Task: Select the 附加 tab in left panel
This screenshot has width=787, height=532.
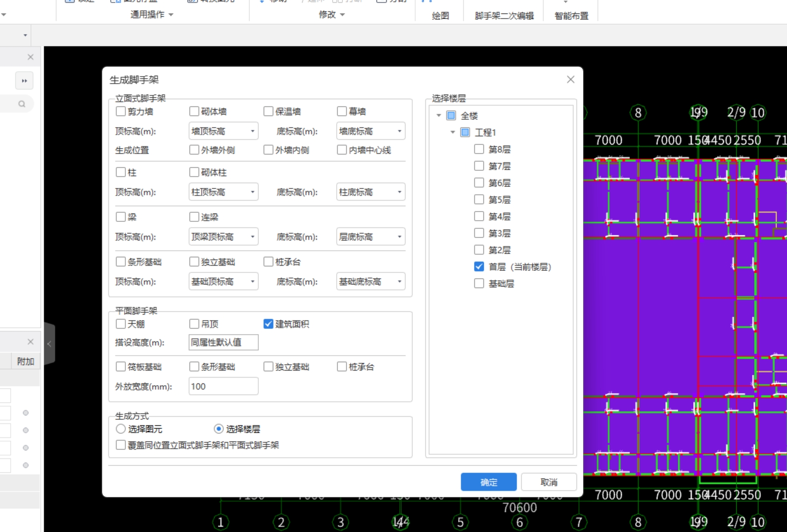Action: click(26, 361)
